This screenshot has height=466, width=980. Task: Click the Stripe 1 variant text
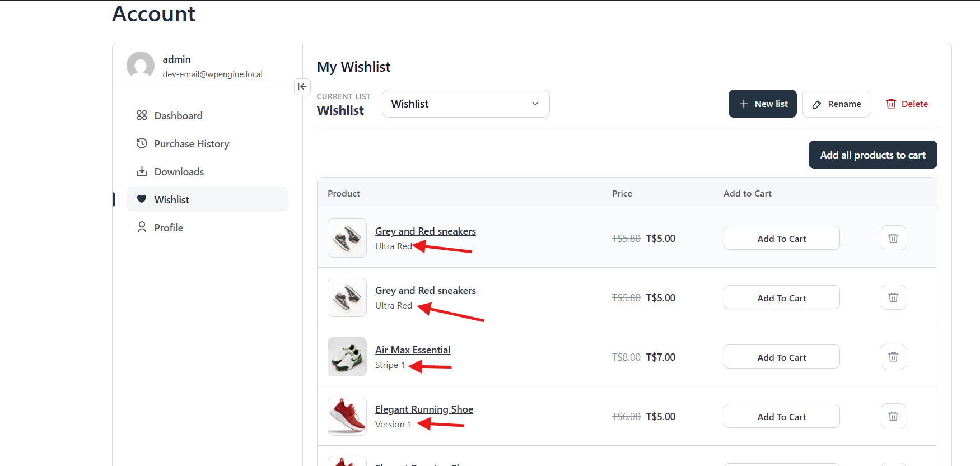[390, 365]
